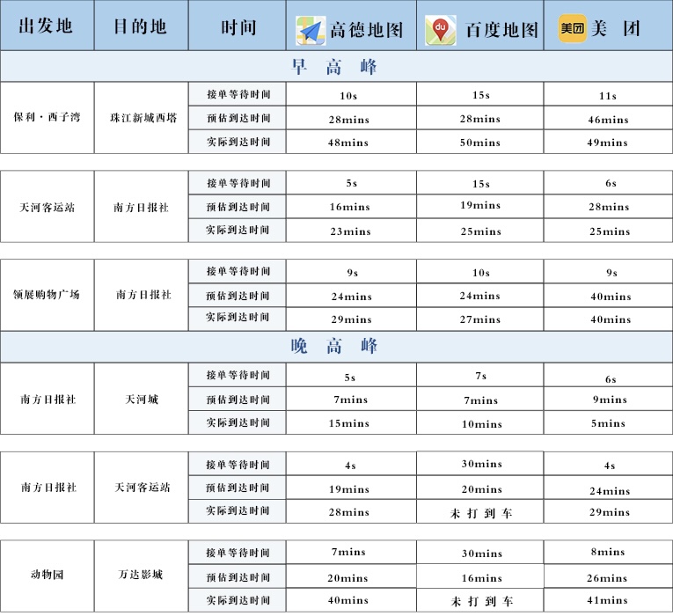673x616 pixels.
Task: Click 百度地图's 50mins actual arrival cell
Action: coord(480,143)
